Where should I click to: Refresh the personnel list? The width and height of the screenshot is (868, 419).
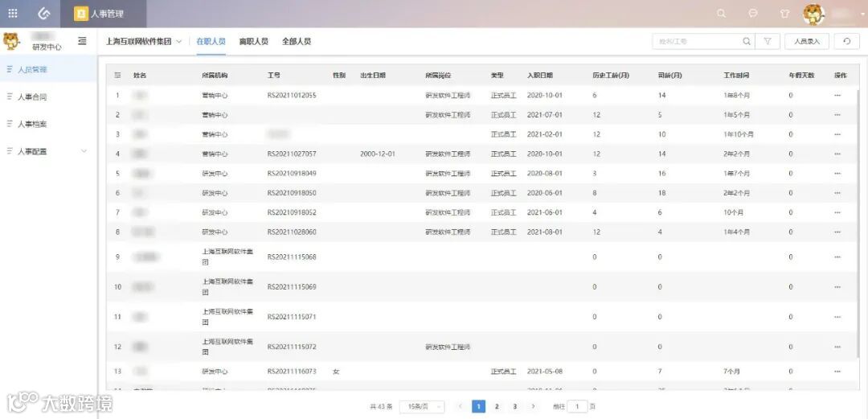[847, 41]
